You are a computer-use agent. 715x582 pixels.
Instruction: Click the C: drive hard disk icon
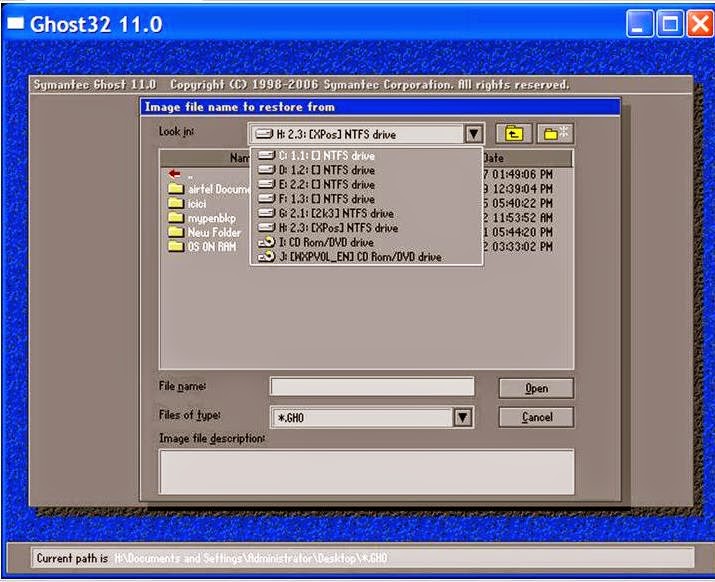click(x=266, y=156)
